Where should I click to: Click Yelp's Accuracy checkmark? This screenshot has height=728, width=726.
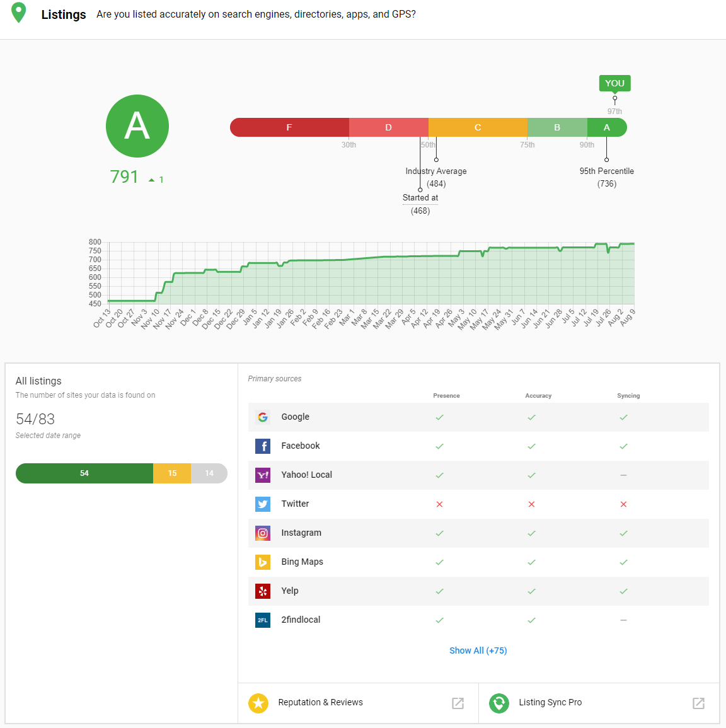click(x=531, y=591)
